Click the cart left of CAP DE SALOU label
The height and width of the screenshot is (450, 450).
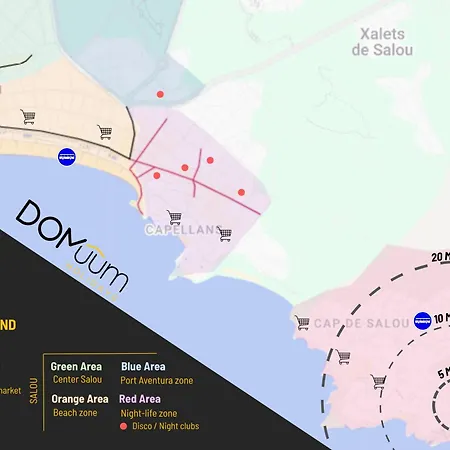coord(302,322)
